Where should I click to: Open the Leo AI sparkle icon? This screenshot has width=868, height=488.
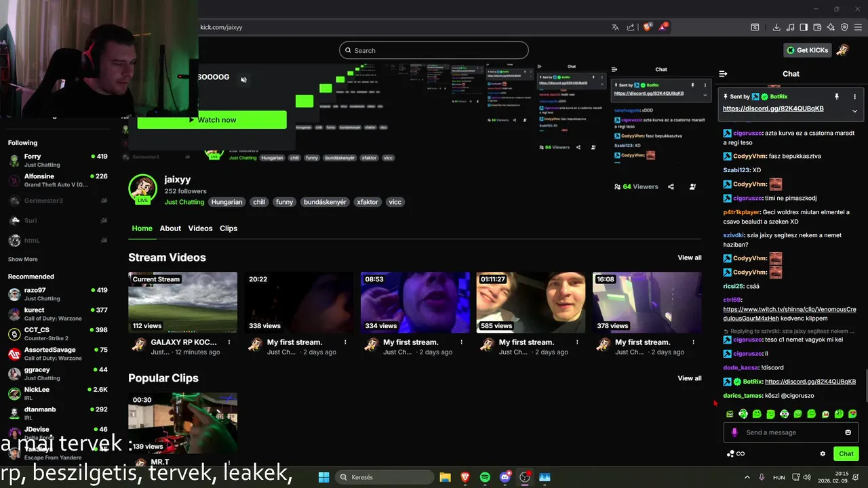[x=831, y=27]
